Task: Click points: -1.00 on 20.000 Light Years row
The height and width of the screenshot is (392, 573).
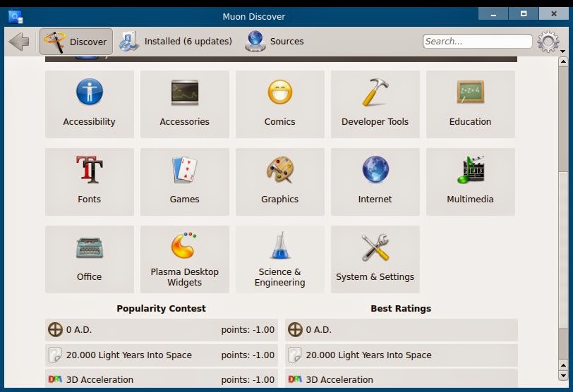Action: point(248,355)
